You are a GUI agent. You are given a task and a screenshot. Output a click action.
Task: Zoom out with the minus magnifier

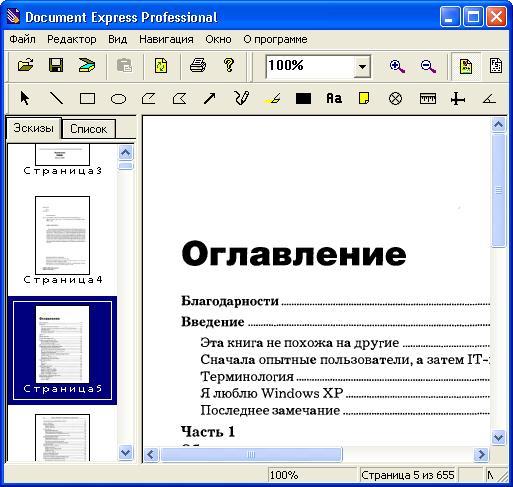[x=428, y=66]
